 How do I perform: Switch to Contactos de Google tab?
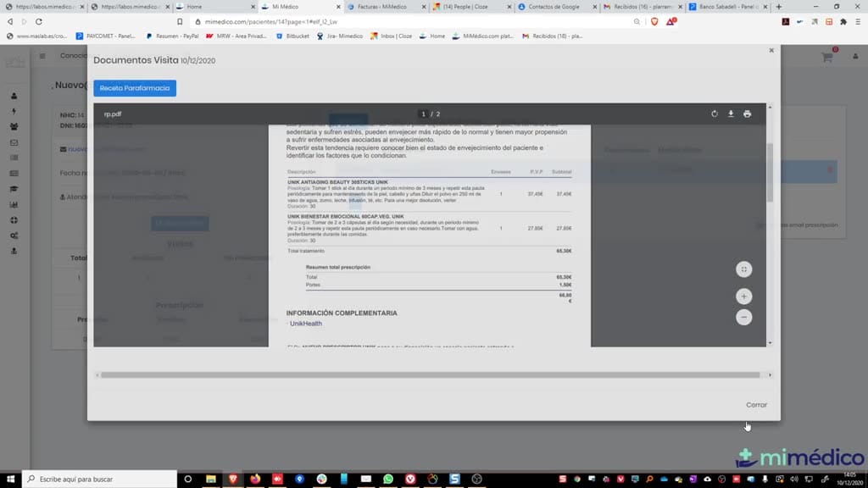pos(557,7)
